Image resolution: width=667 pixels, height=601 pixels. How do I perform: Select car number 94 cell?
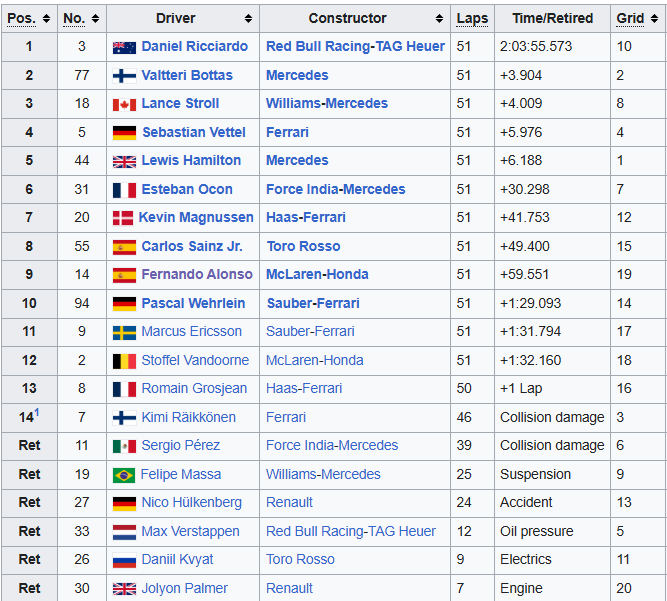coord(82,303)
